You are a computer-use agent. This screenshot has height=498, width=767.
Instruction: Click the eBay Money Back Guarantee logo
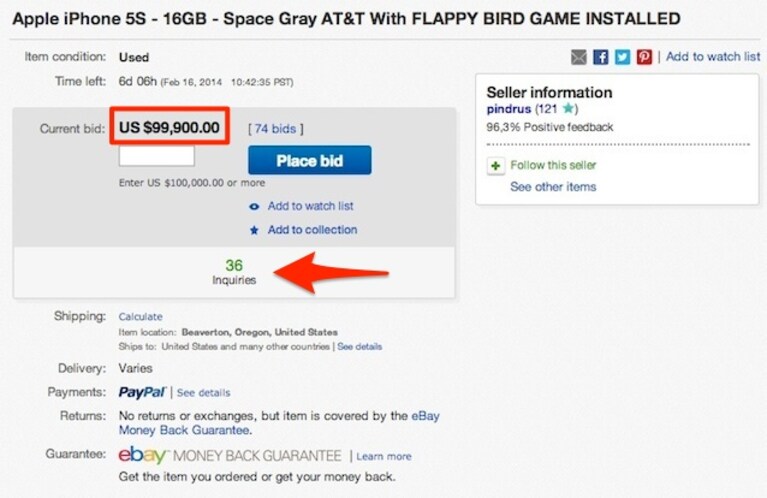click(230, 455)
